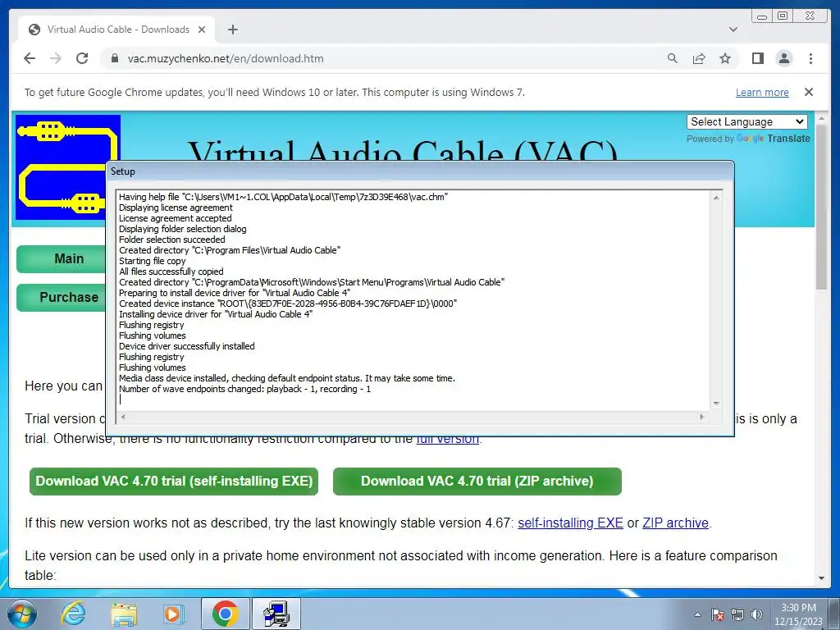Click the web page vertical scrollbar thumb

click(x=821, y=207)
